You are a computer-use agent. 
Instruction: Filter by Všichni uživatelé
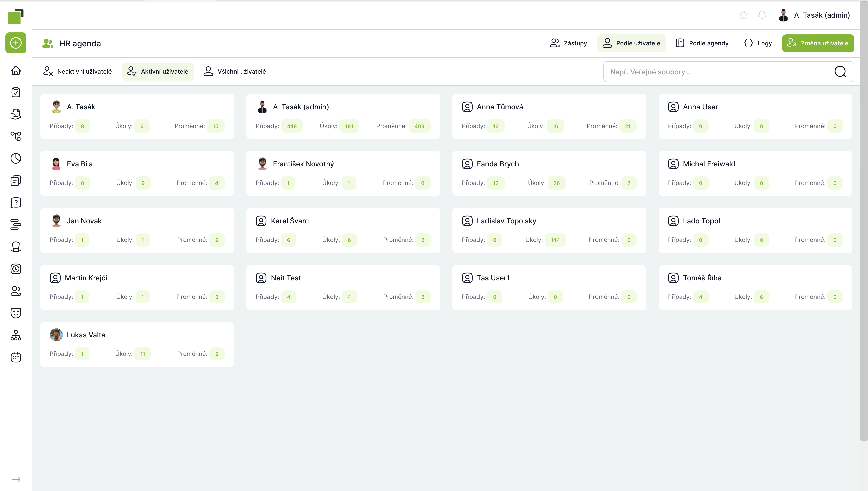coord(235,71)
